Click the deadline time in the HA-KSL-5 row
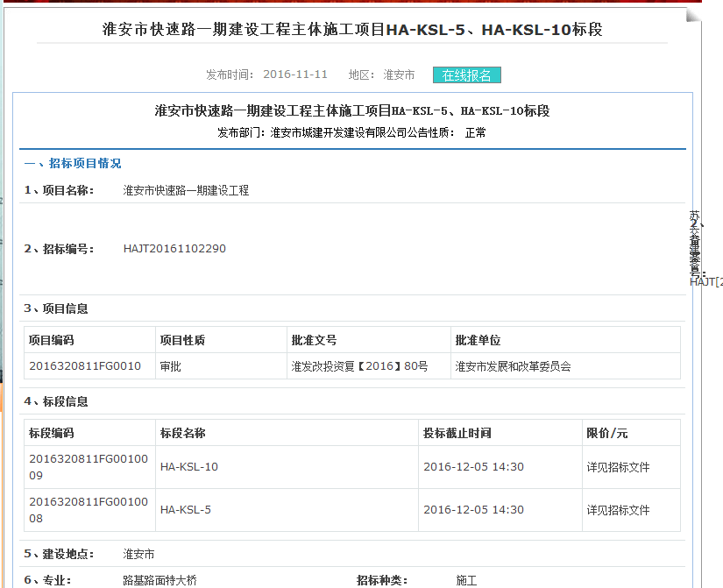Viewport: 723px width, 588px height. (x=473, y=510)
